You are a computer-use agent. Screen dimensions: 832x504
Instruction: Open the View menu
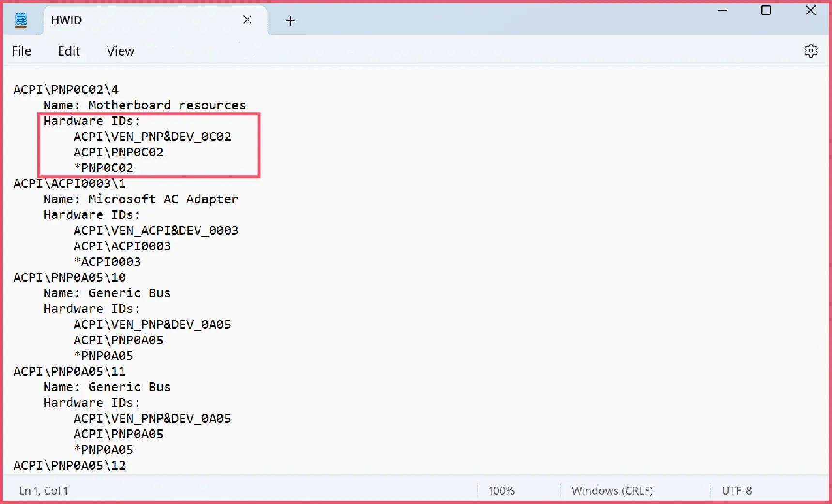pos(120,51)
